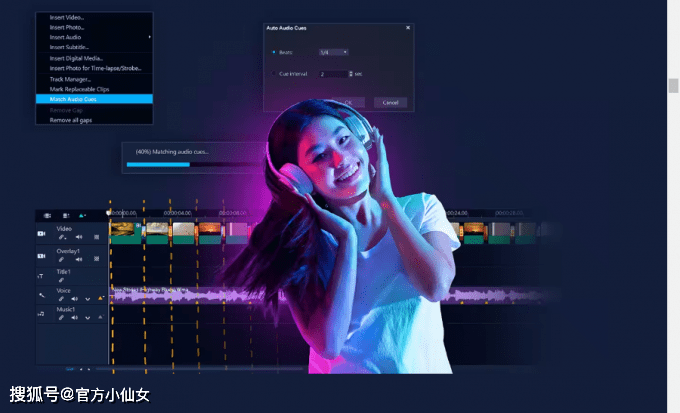Click the 00:00:04.00 ruler mark

pyautogui.click(x=177, y=213)
